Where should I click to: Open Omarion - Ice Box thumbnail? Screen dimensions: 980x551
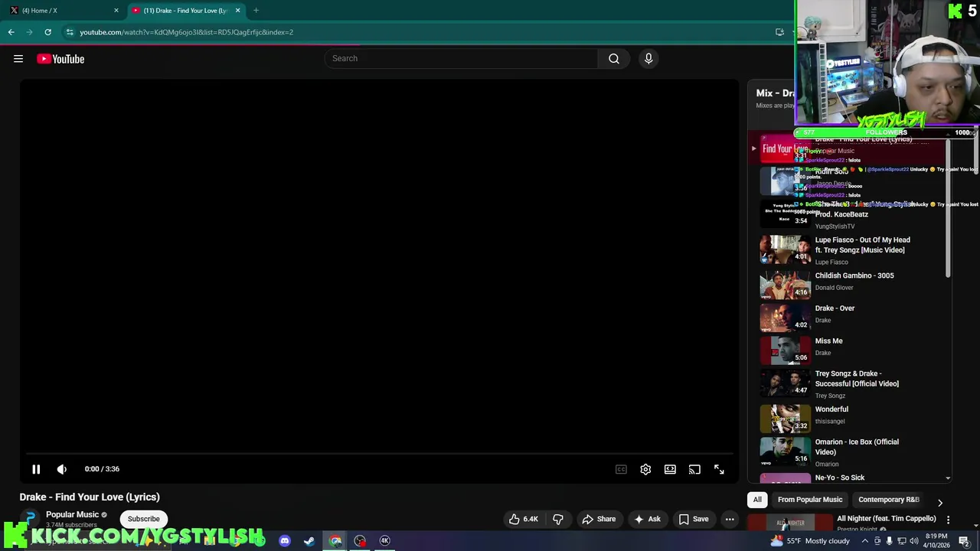tap(785, 451)
